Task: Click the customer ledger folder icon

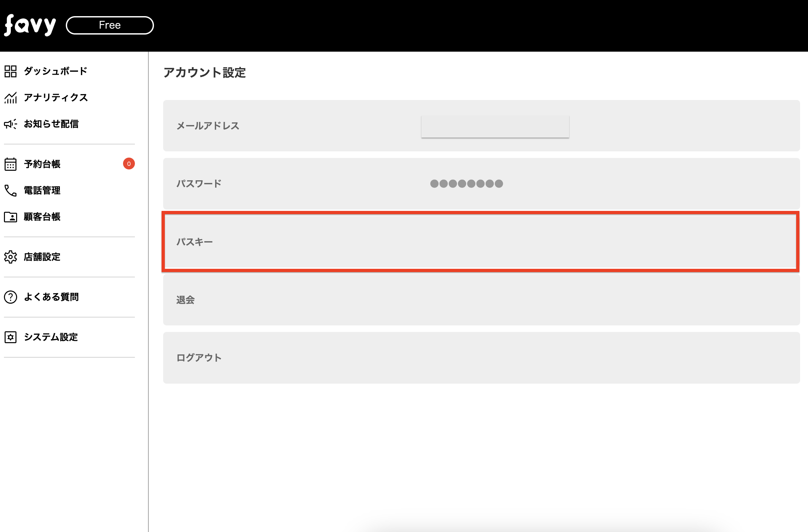Action: (x=11, y=217)
